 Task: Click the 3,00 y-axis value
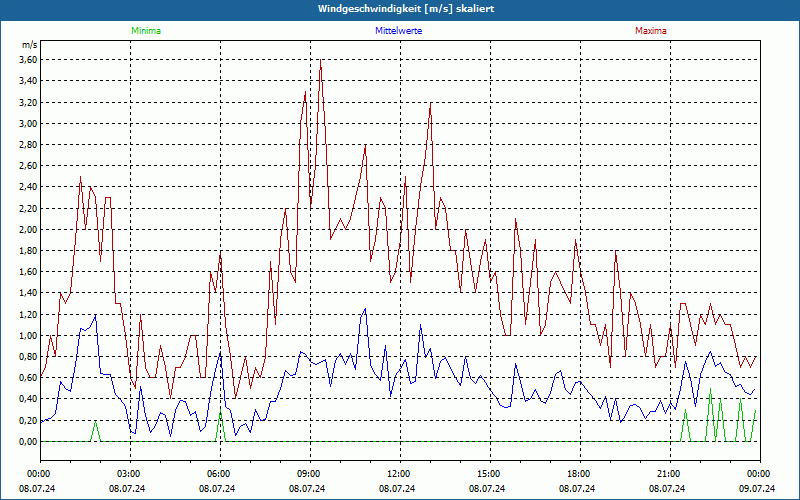[28, 124]
